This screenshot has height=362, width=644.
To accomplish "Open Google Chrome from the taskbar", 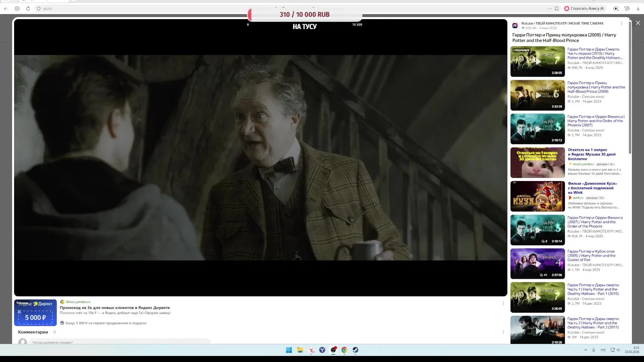I will 344,350.
